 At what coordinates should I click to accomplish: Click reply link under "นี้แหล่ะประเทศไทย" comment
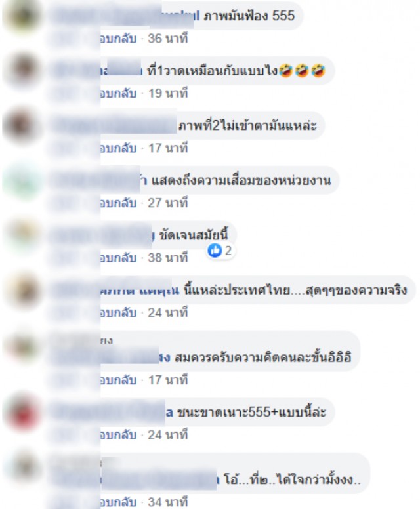[x=118, y=313]
